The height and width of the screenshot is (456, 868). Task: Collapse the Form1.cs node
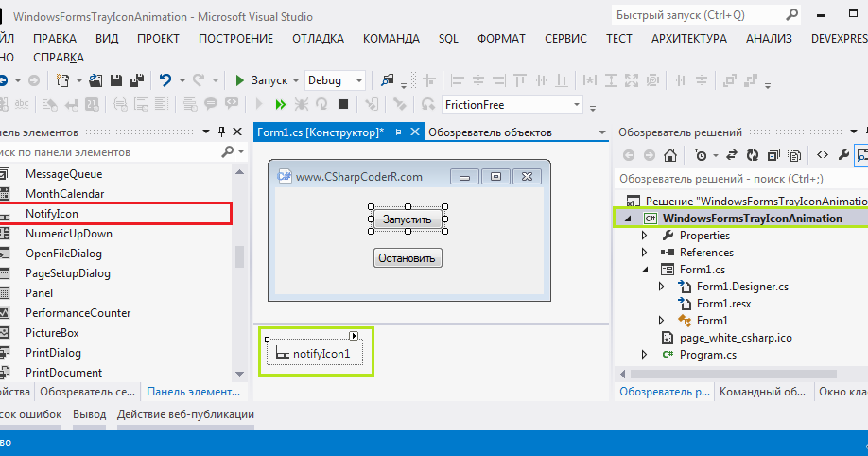[645, 270]
